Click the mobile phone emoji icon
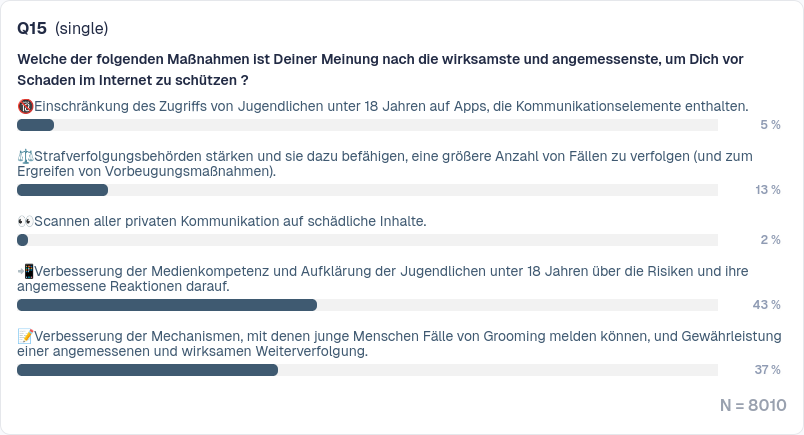The height and width of the screenshot is (435, 804). pyautogui.click(x=26, y=271)
